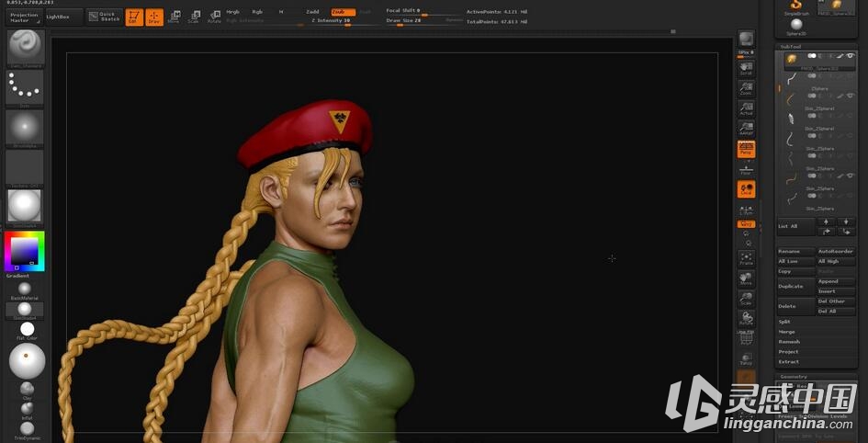Image resolution: width=868 pixels, height=443 pixels.
Task: Open Projection Master
Action: point(25,17)
